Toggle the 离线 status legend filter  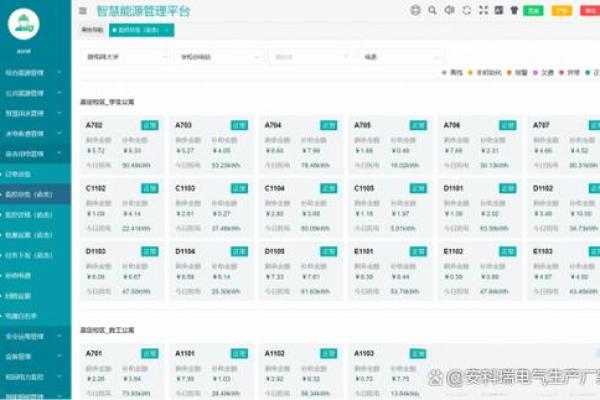(457, 73)
